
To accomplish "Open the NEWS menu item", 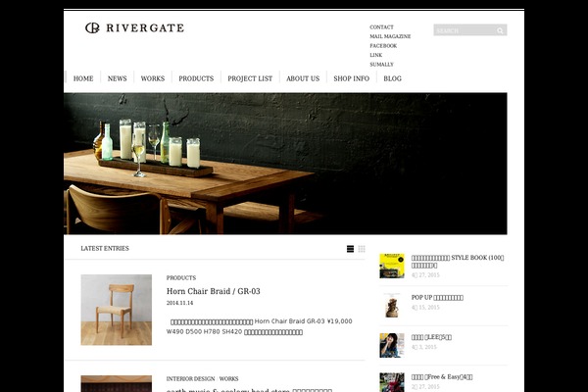I will pyautogui.click(x=117, y=78).
